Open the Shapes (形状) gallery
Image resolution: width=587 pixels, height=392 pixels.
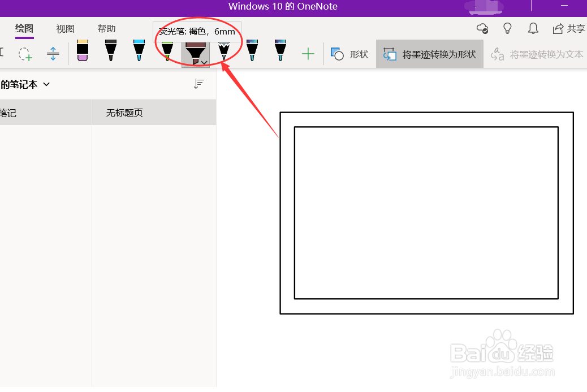349,54
